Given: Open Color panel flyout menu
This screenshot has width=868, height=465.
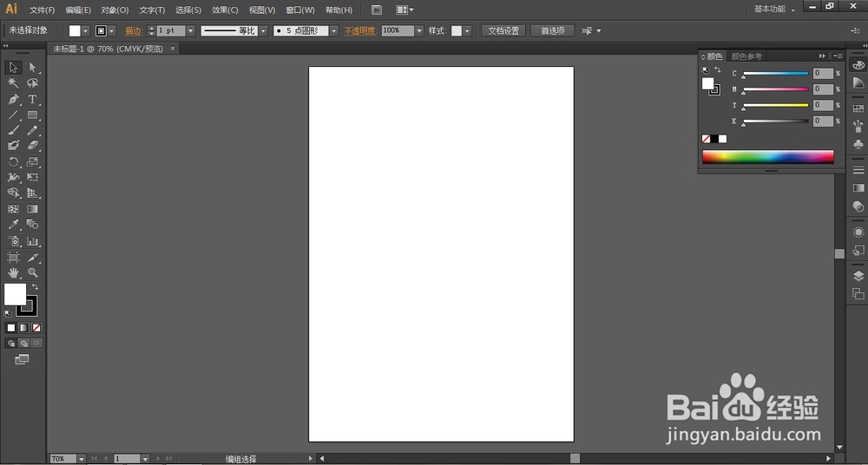Looking at the screenshot, I should pos(838,56).
